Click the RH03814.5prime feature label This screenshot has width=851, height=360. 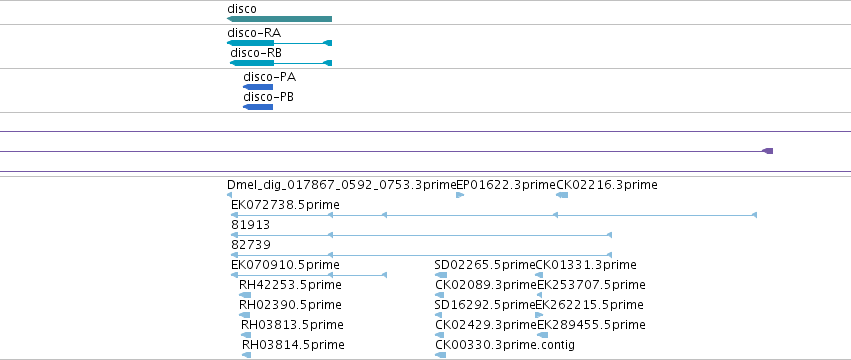click(x=293, y=345)
